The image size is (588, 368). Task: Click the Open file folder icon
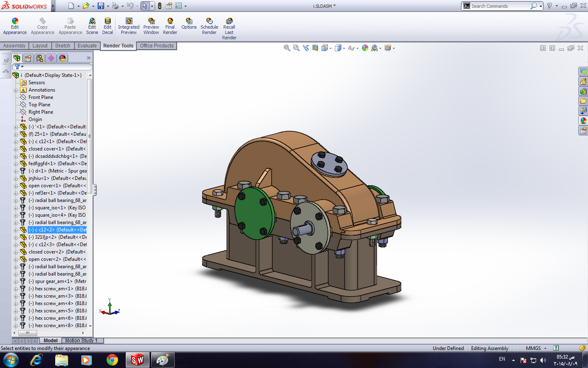click(x=86, y=6)
